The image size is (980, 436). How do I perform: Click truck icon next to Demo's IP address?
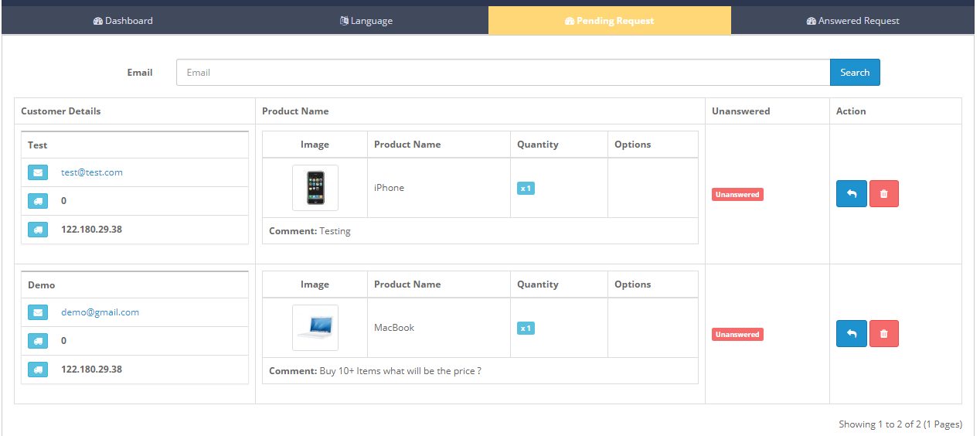38,370
